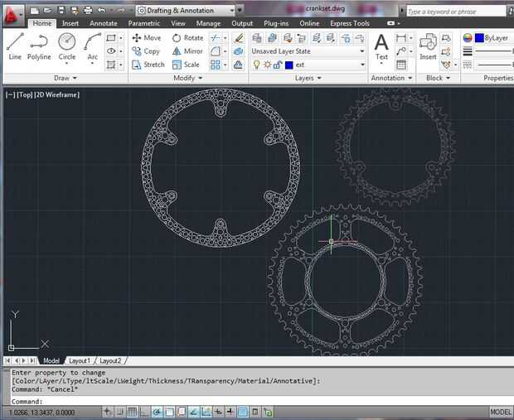The height and width of the screenshot is (420, 514).
Task: Activate the Scale command
Action: (x=186, y=65)
